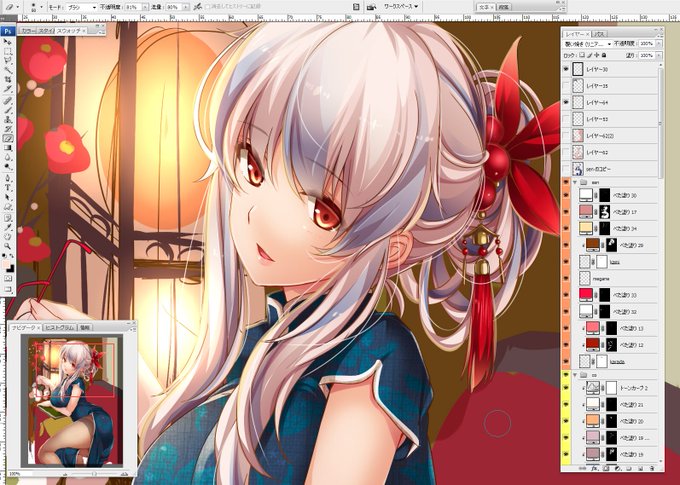Select the Eraser tool
The image size is (680, 485).
click(x=7, y=139)
